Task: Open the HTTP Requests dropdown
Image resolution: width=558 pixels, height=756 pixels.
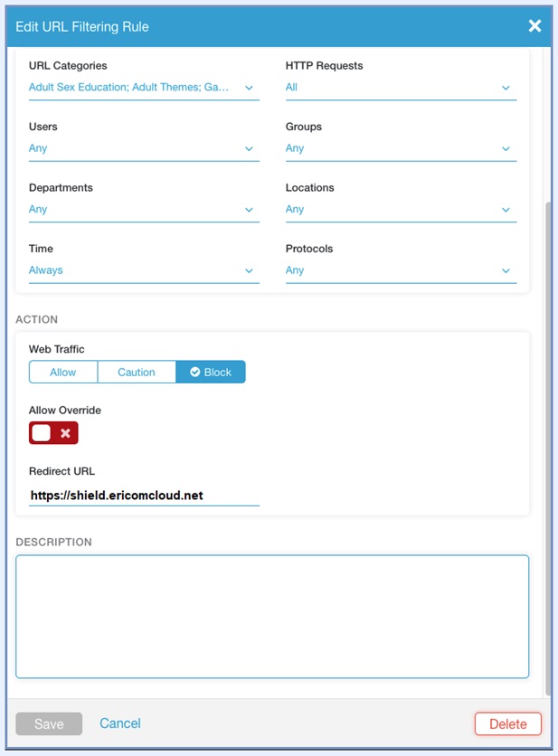Action: (401, 88)
